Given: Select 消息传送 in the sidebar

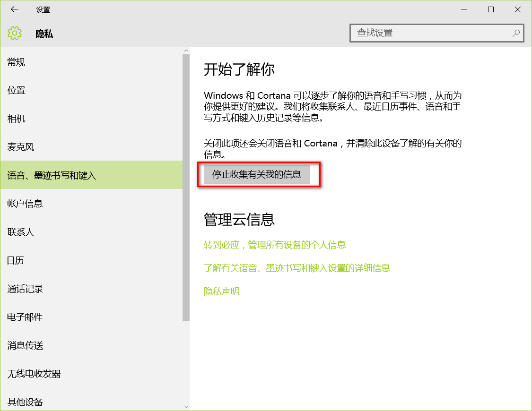Looking at the screenshot, I should click(91, 346).
